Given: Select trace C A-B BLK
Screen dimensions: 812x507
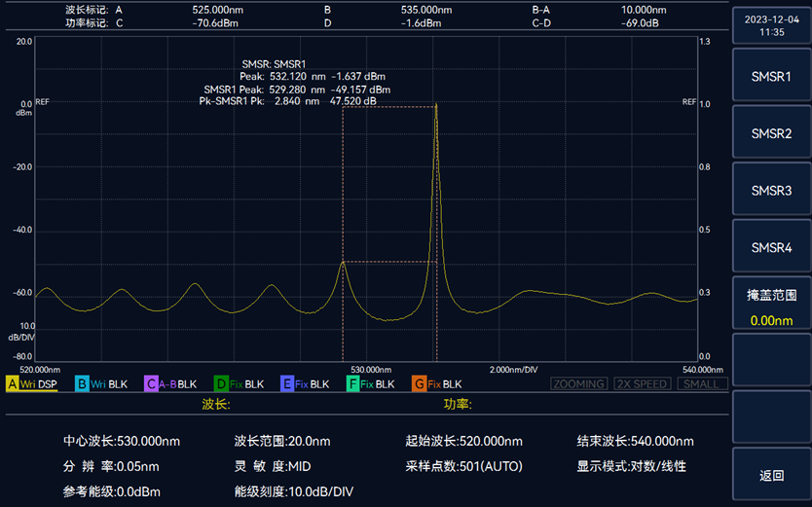Looking at the screenshot, I should (171, 384).
